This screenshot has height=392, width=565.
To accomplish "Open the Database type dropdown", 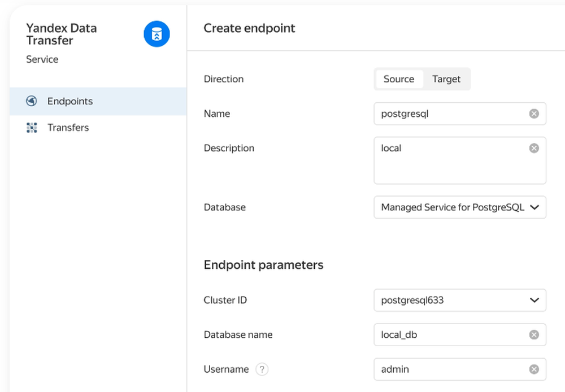I will coord(460,207).
